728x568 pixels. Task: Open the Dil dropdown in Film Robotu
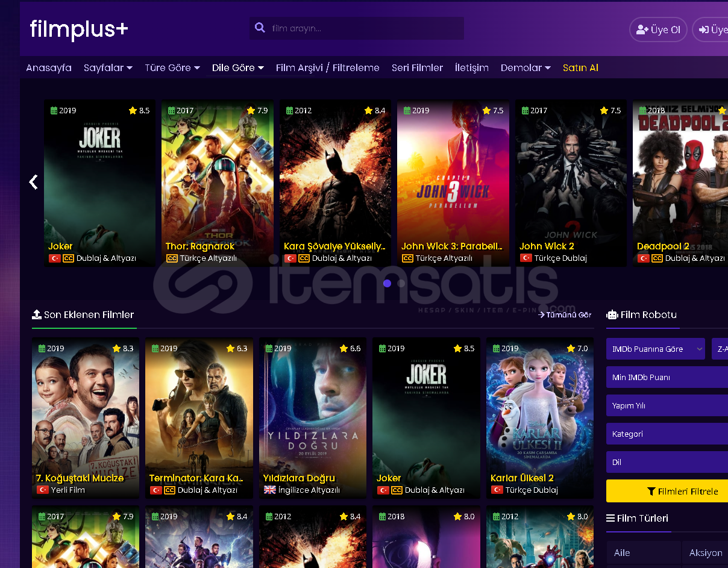[667, 462]
